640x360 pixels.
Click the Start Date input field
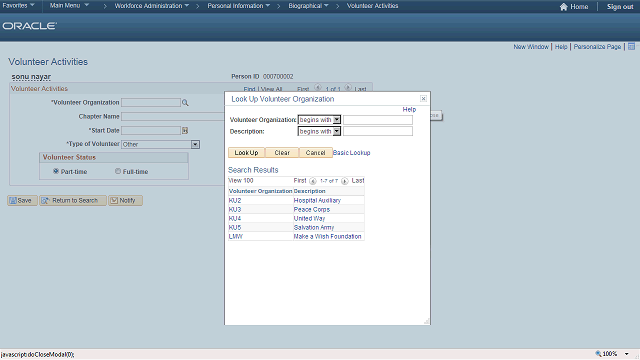[151, 131]
